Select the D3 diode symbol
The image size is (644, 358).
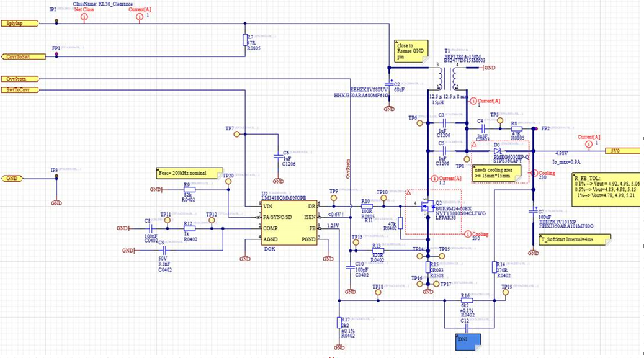(x=498, y=151)
